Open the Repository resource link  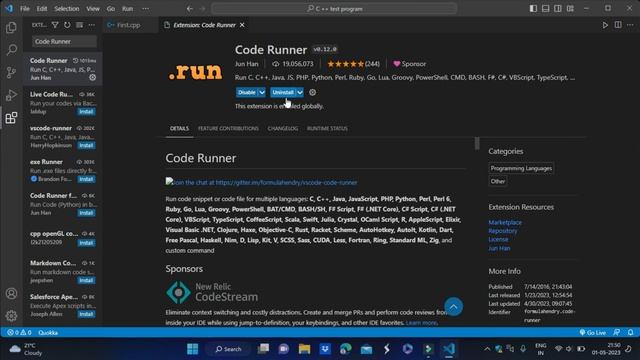503,231
